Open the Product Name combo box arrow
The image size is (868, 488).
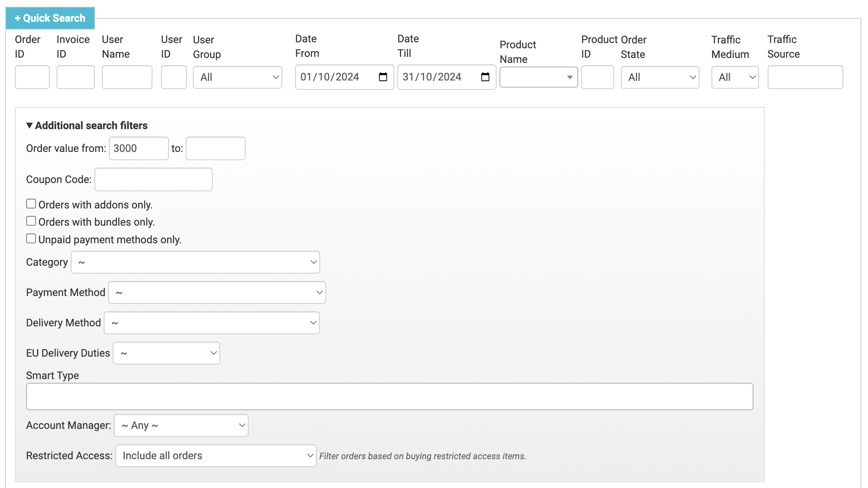click(x=570, y=77)
